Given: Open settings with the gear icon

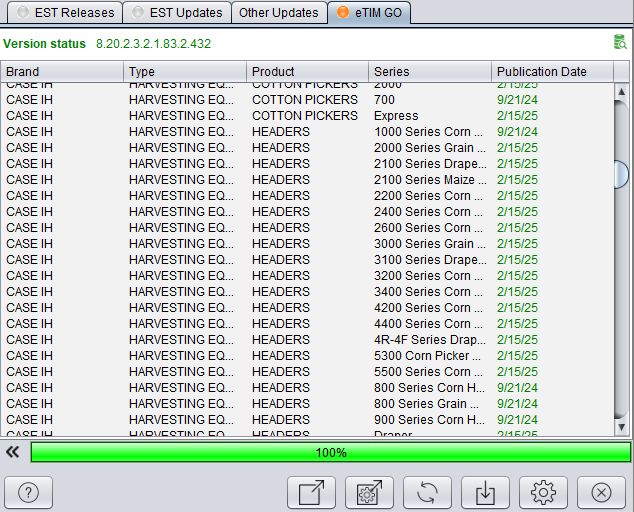Looking at the screenshot, I should tap(543, 493).
